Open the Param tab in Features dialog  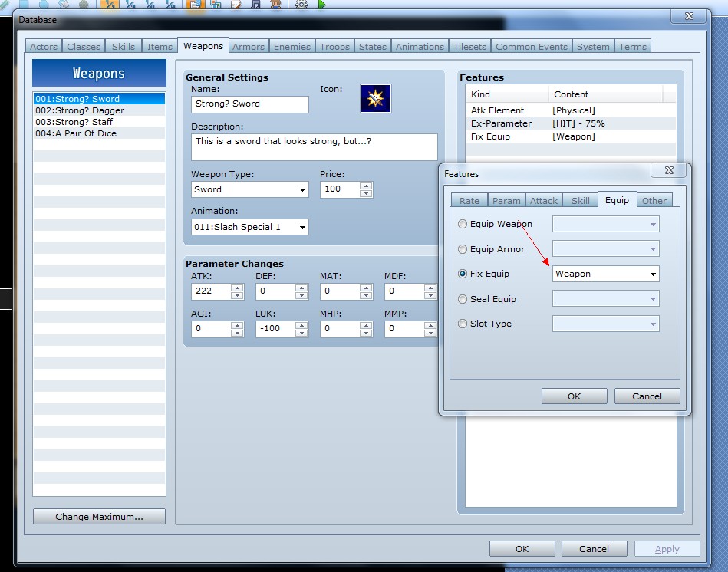pos(506,200)
